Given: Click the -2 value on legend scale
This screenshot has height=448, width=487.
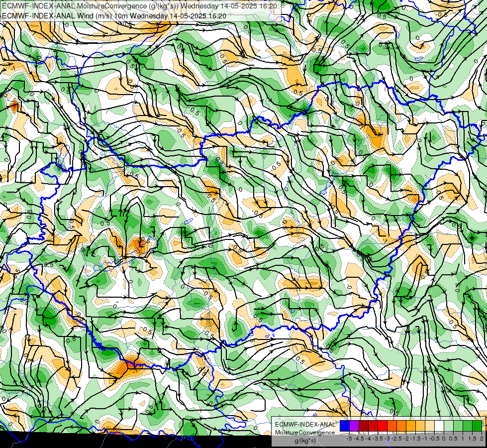Looking at the screenshot, I should point(406,439).
